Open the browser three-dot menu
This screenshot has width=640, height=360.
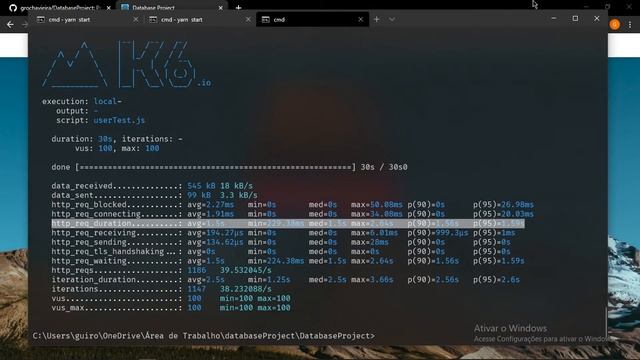(630, 24)
